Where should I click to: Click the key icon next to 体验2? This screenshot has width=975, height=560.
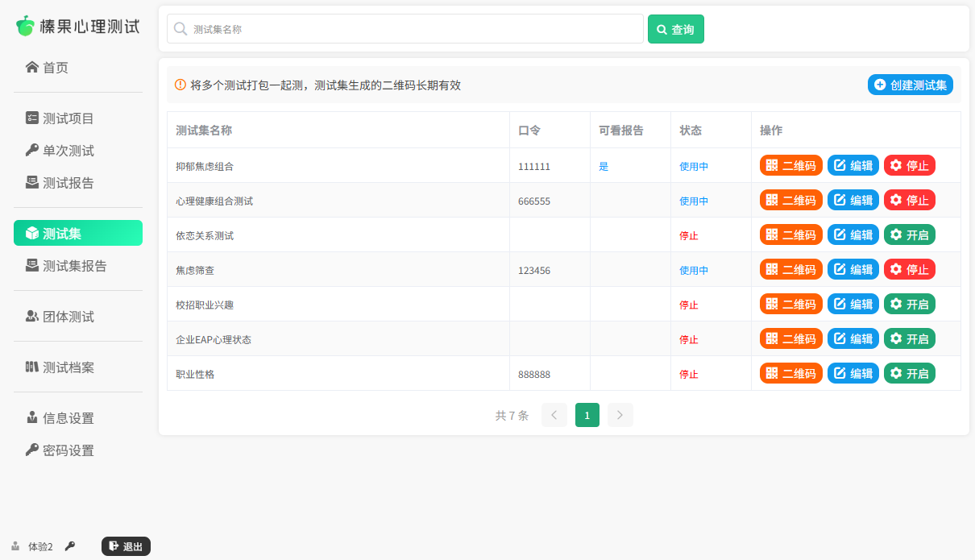click(70, 546)
